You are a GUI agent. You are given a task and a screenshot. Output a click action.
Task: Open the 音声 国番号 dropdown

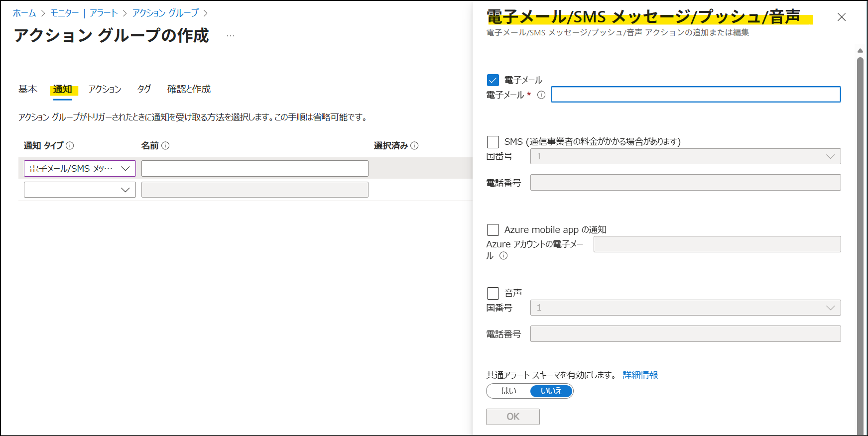685,308
